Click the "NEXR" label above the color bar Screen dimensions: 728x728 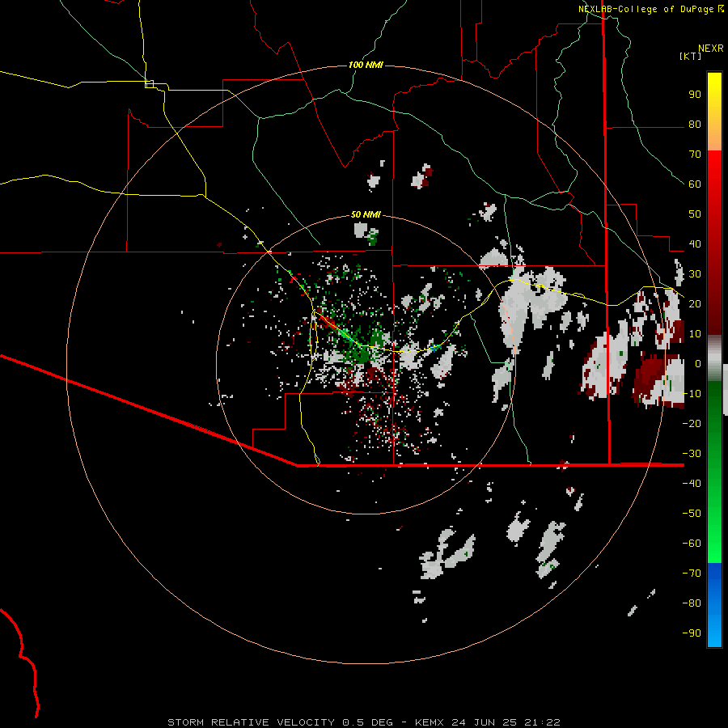pyautogui.click(x=711, y=49)
